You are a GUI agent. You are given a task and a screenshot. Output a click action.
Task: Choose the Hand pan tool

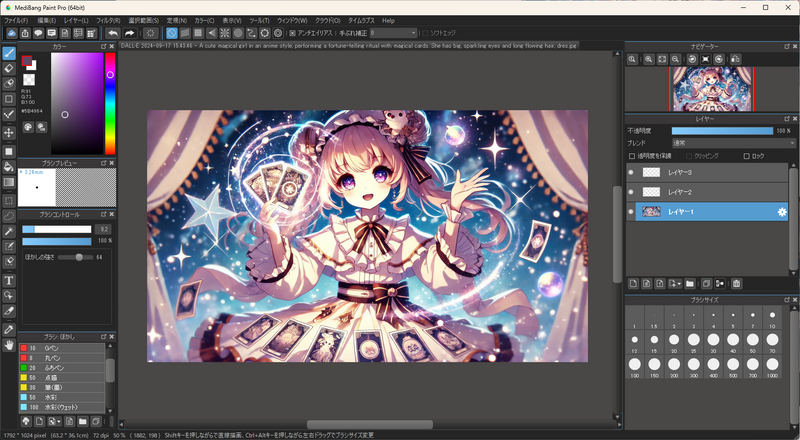coord(9,345)
